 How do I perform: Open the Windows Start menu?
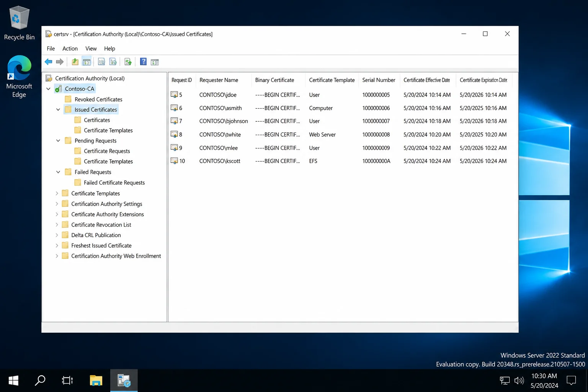click(13, 380)
